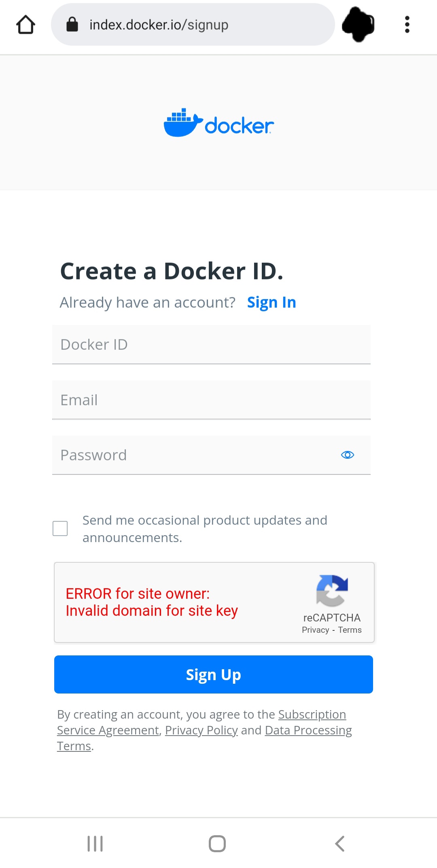Click the home icon in browser toolbar
This screenshot has width=437, height=868.
coord(25,24)
